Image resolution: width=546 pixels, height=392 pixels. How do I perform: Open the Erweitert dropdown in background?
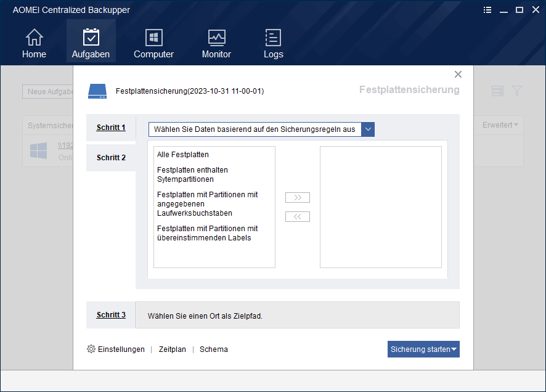click(x=500, y=125)
